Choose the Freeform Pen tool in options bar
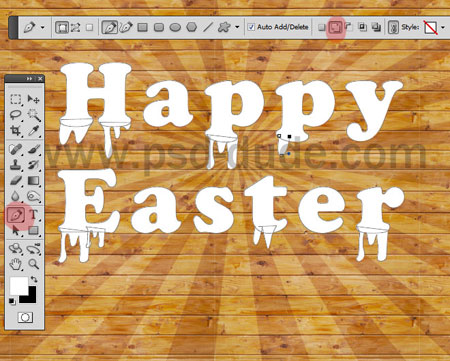This screenshot has width=450, height=361. click(126, 27)
